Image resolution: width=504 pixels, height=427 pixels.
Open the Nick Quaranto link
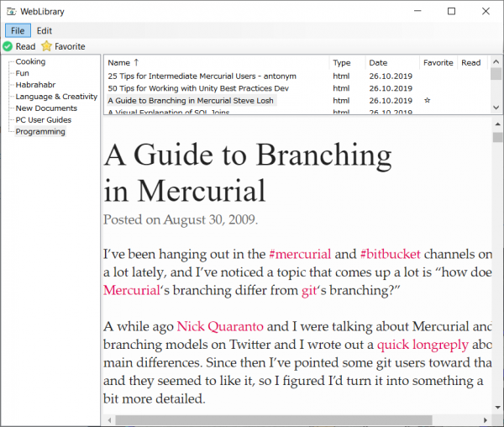point(218,326)
